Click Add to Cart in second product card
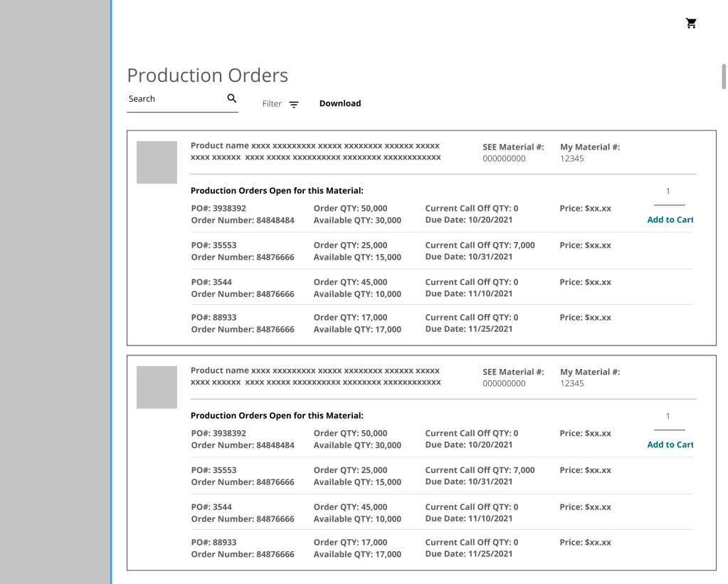728x584 pixels. (670, 445)
